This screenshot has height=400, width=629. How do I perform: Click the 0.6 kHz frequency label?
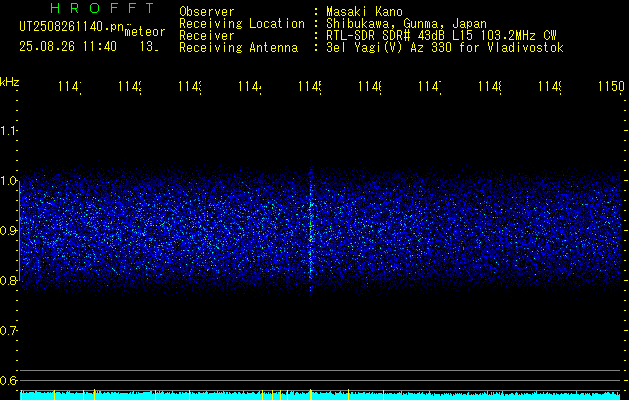[8, 380]
